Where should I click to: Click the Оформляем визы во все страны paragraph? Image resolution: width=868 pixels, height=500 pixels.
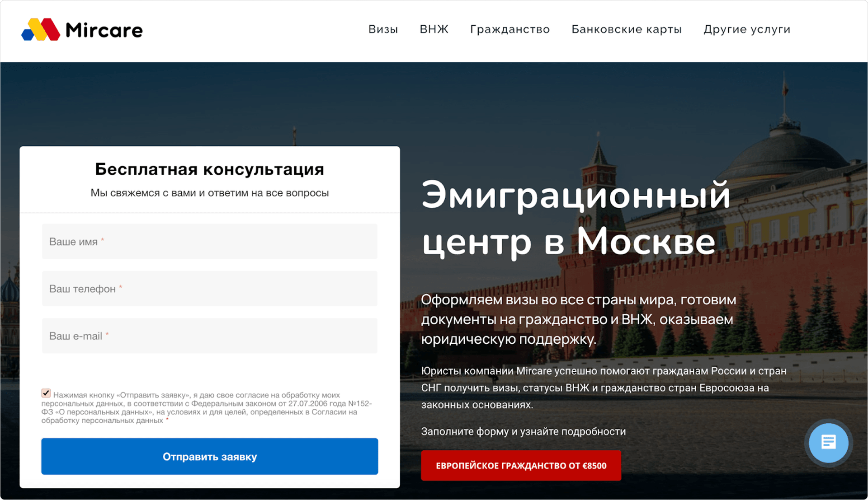(579, 319)
